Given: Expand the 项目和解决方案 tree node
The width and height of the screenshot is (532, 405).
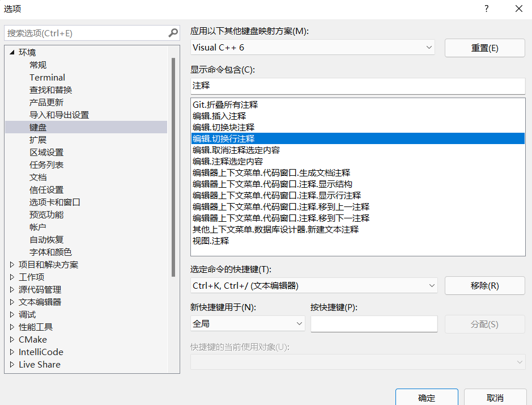Looking at the screenshot, I should point(12,264).
